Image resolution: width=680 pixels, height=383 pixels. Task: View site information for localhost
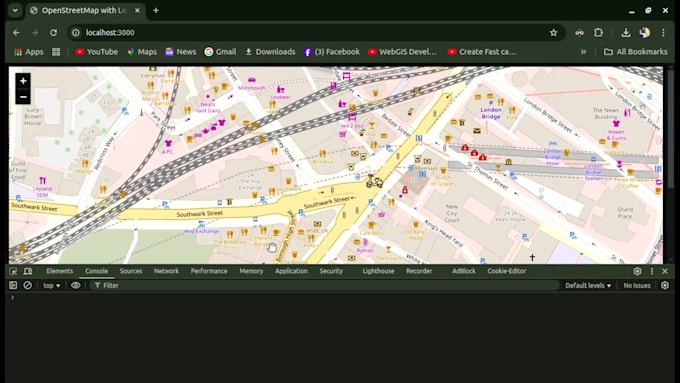76,33
